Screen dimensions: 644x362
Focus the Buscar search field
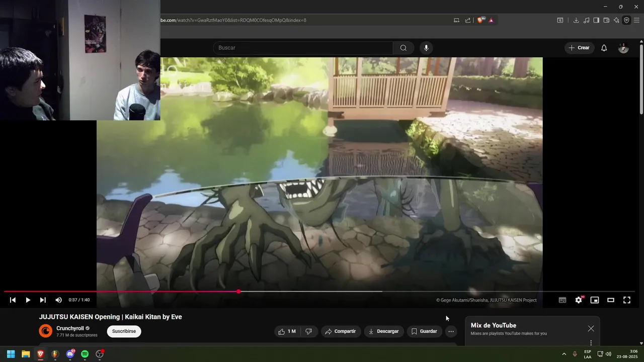point(303,48)
